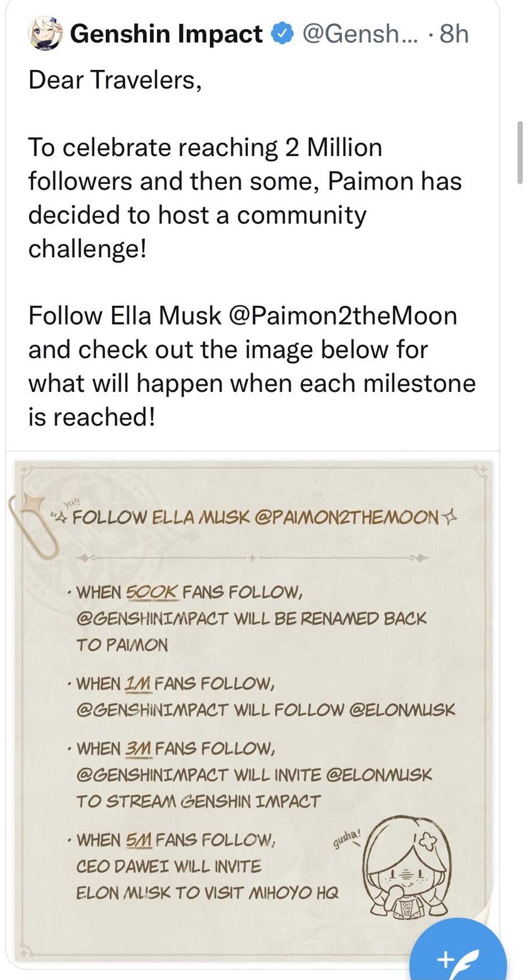Click the 1M fans milestone line
Screen dimensions: 528x980
(175, 684)
